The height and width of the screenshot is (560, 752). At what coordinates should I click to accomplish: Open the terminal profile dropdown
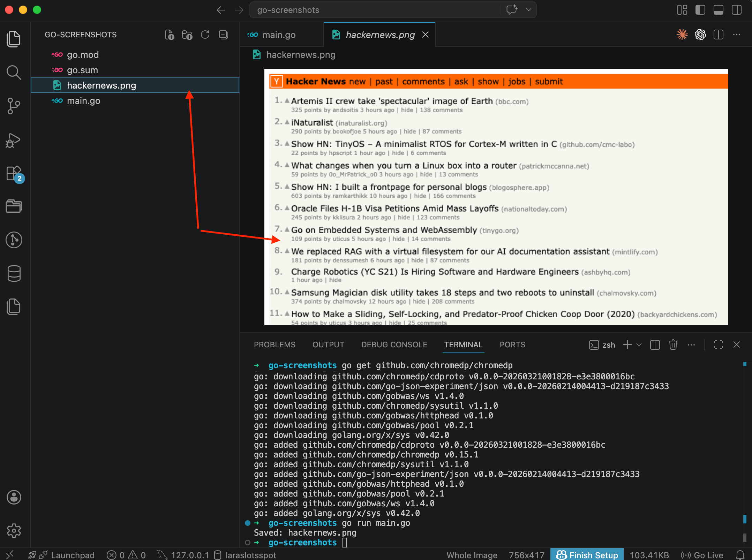pyautogui.click(x=639, y=345)
